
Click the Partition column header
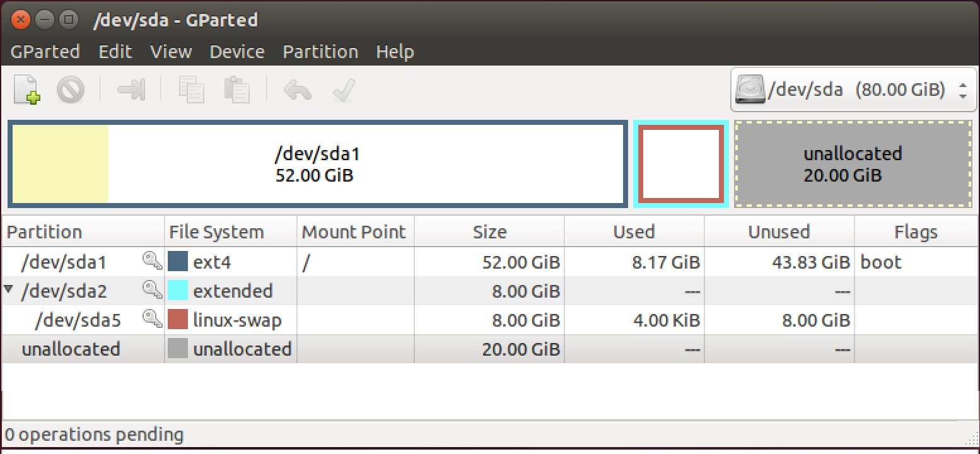pos(83,231)
